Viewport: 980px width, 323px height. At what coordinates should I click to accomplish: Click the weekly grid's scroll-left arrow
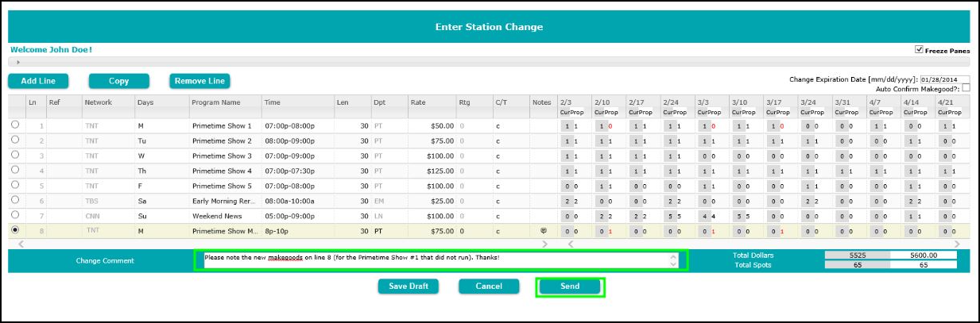click(x=569, y=244)
